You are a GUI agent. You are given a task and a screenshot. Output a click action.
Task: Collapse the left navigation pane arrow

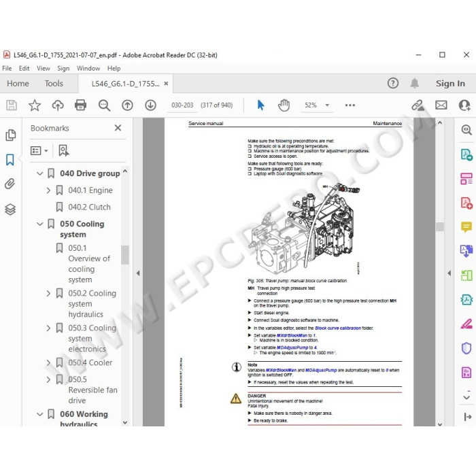138,273
